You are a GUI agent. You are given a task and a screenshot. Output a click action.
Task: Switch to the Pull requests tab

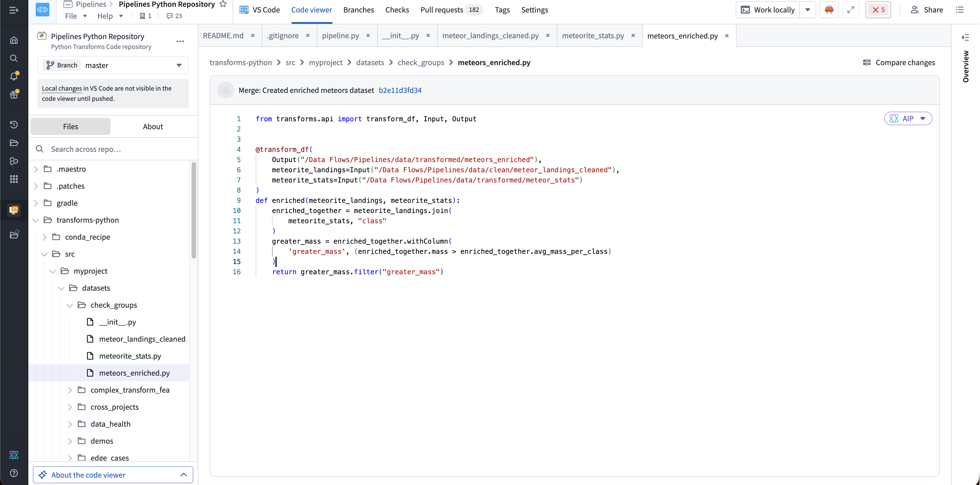(451, 10)
